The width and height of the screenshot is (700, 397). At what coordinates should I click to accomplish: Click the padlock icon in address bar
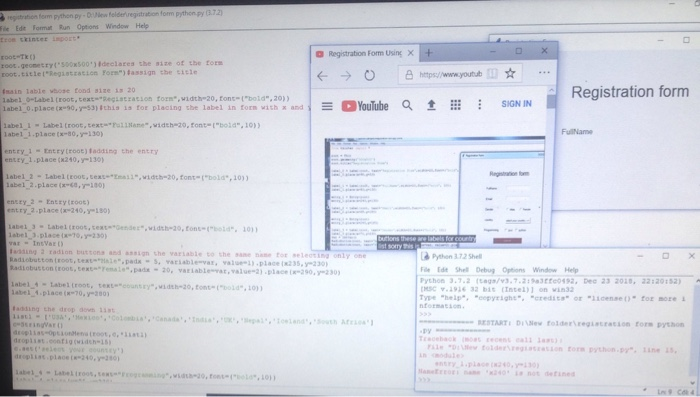(x=409, y=75)
